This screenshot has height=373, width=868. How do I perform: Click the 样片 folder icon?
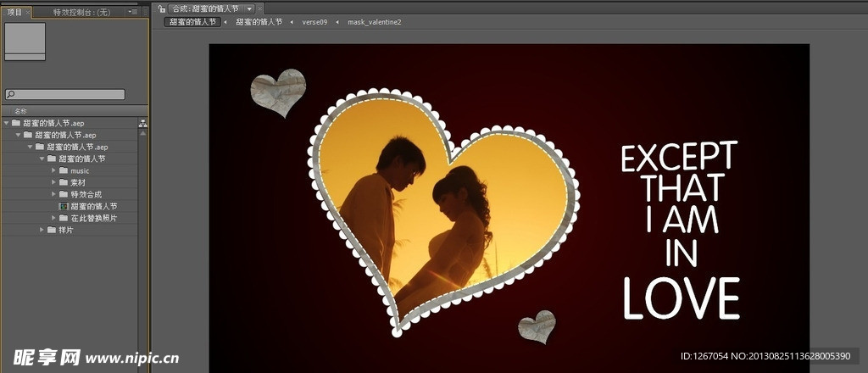(x=52, y=230)
